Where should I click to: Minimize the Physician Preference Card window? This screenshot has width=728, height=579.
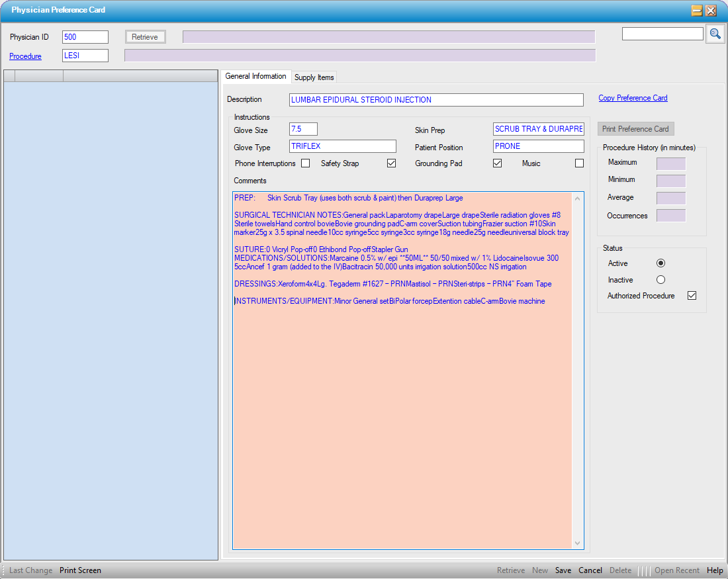(697, 11)
